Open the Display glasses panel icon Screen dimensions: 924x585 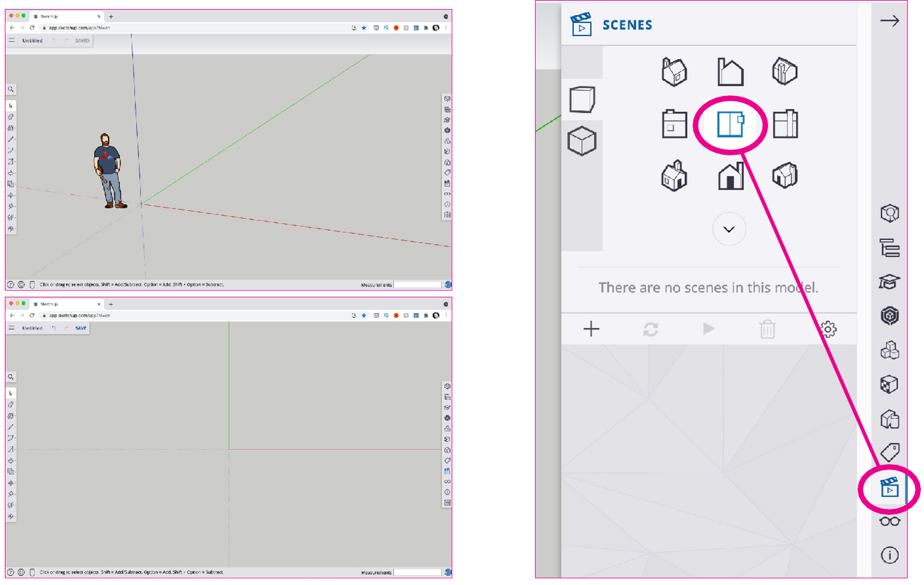[890, 522]
